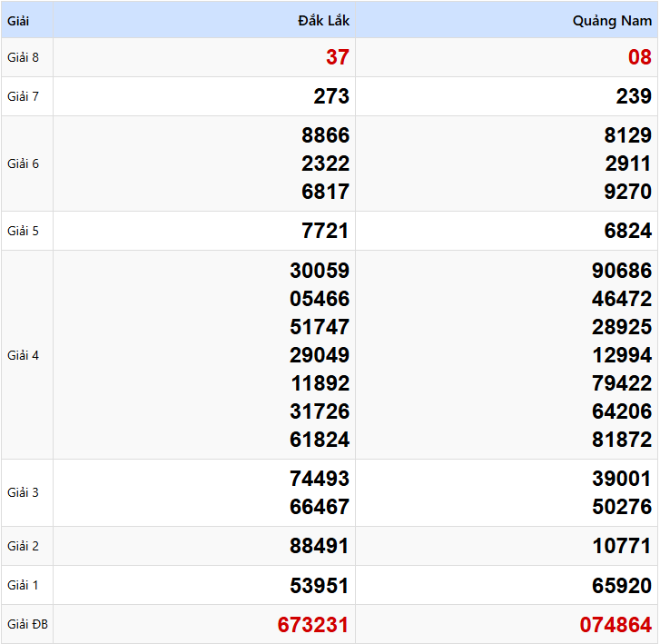Select the Giải 5 row label
The image size is (660, 644).
pyautogui.click(x=24, y=231)
